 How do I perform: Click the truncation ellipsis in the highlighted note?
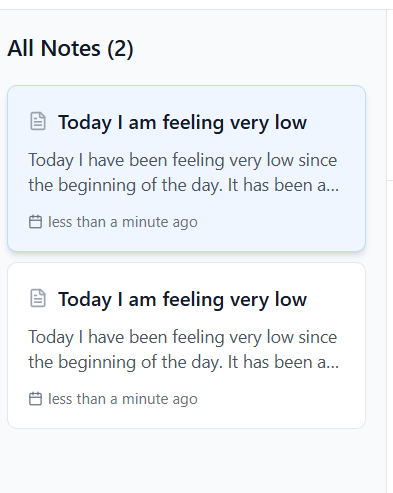coord(332,189)
